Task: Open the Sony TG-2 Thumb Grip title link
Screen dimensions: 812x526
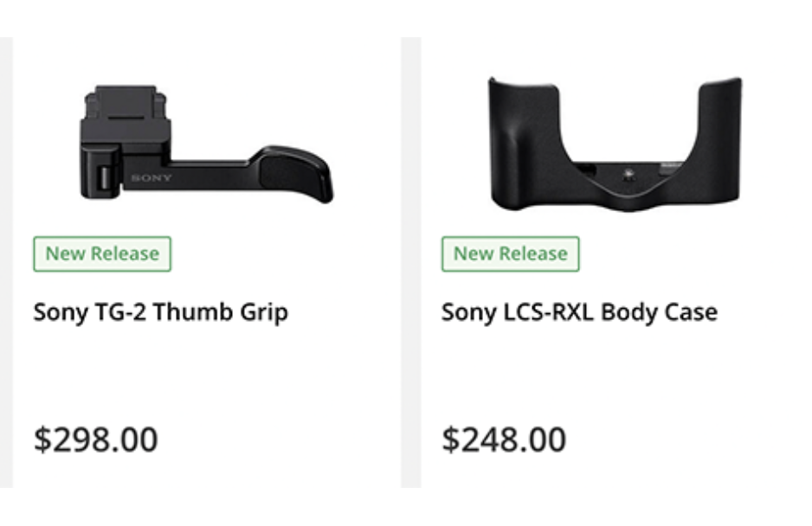Action: [160, 311]
